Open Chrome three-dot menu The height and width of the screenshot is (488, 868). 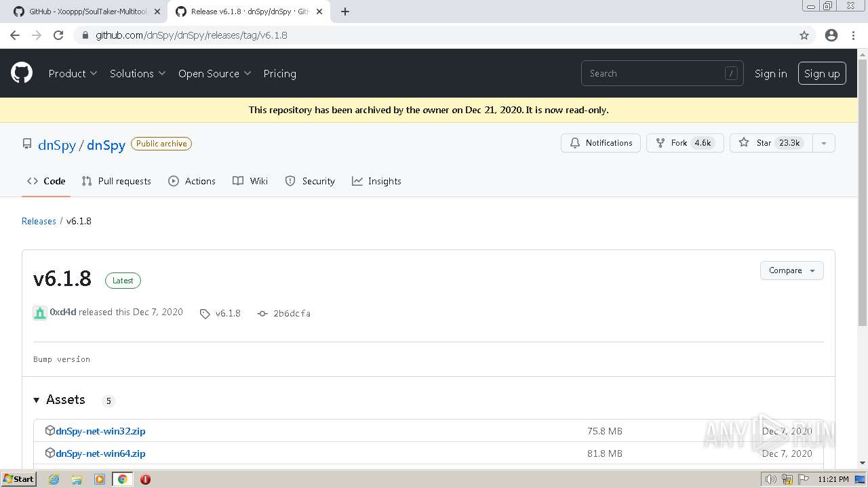tap(853, 35)
